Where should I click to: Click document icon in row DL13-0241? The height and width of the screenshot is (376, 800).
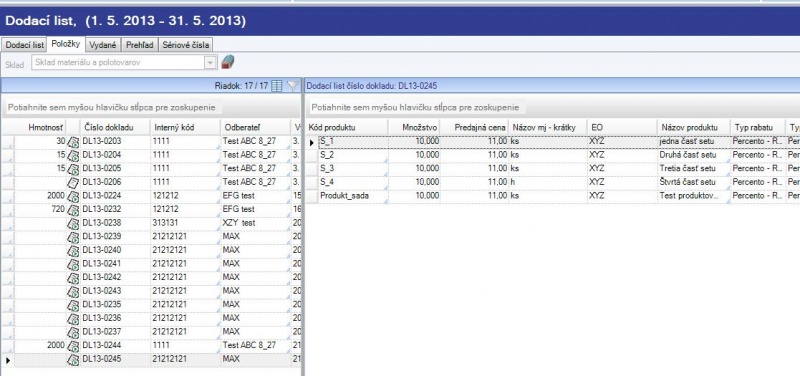73,264
